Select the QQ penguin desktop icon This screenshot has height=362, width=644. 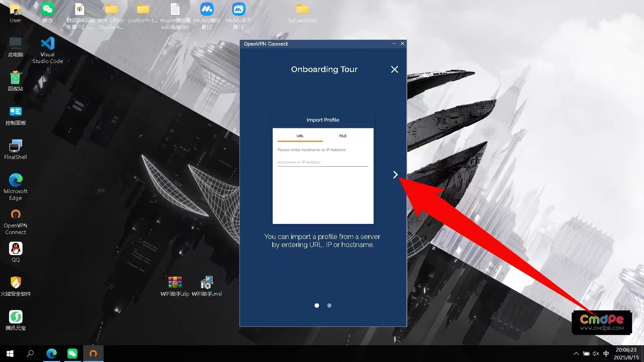pos(15,252)
